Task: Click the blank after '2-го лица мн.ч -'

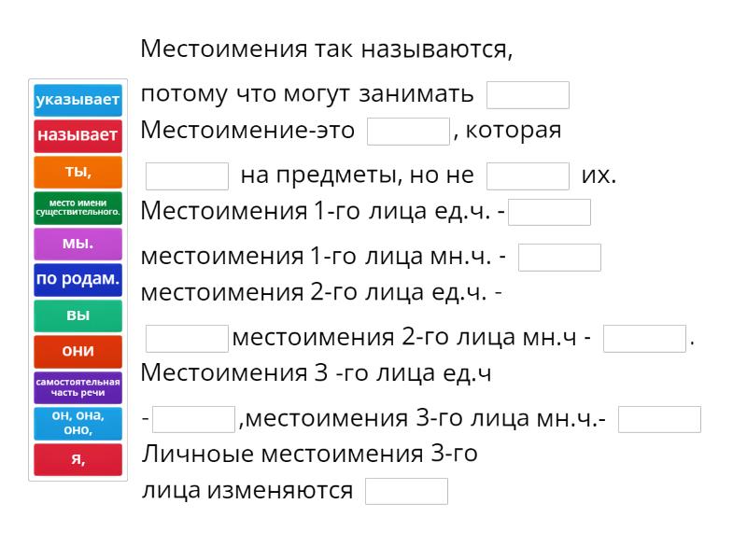Action: pos(644,339)
